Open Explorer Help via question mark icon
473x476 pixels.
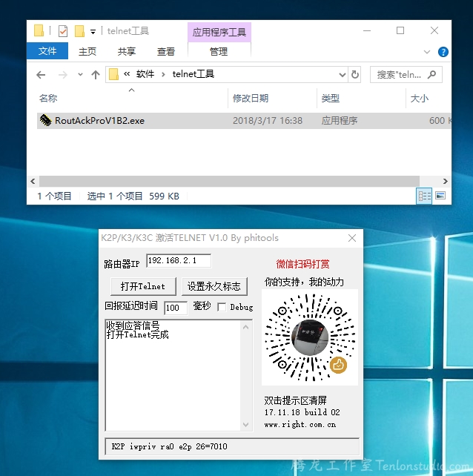pos(443,52)
